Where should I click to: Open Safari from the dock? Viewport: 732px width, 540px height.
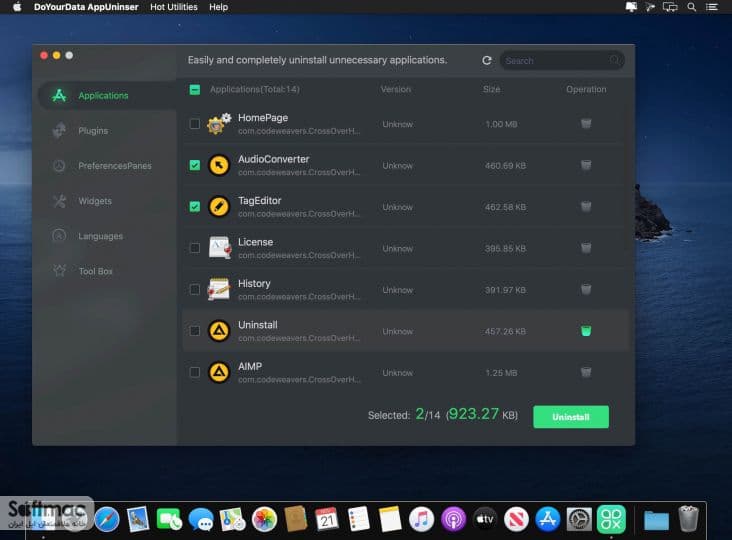click(x=106, y=519)
